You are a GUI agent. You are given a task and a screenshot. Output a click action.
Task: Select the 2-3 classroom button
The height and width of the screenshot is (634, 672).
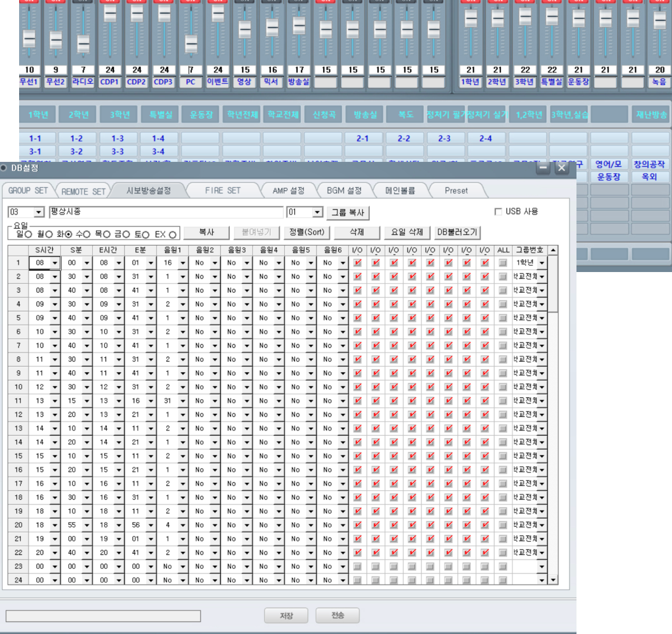click(444, 138)
